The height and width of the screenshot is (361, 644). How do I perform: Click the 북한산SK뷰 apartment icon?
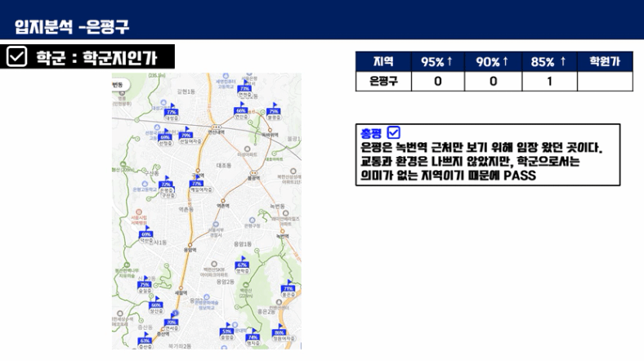(214, 264)
